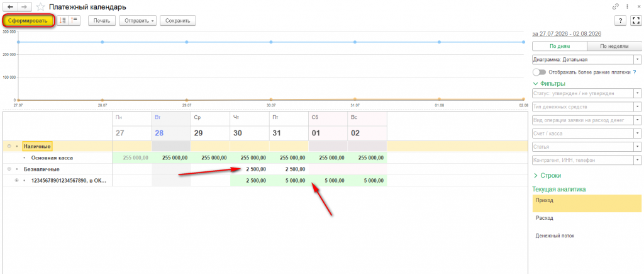644x274 pixels.
Task: Click the back navigation arrow
Action: (10, 7)
